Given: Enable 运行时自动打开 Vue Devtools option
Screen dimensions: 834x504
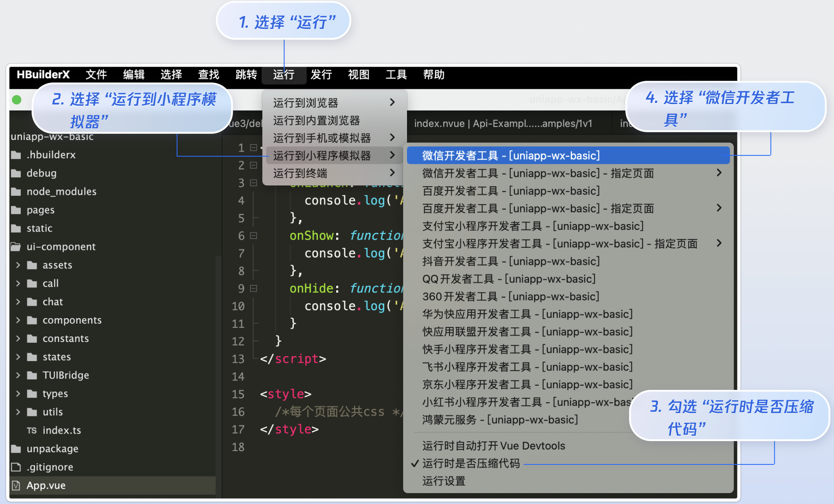Looking at the screenshot, I should click(x=493, y=446).
